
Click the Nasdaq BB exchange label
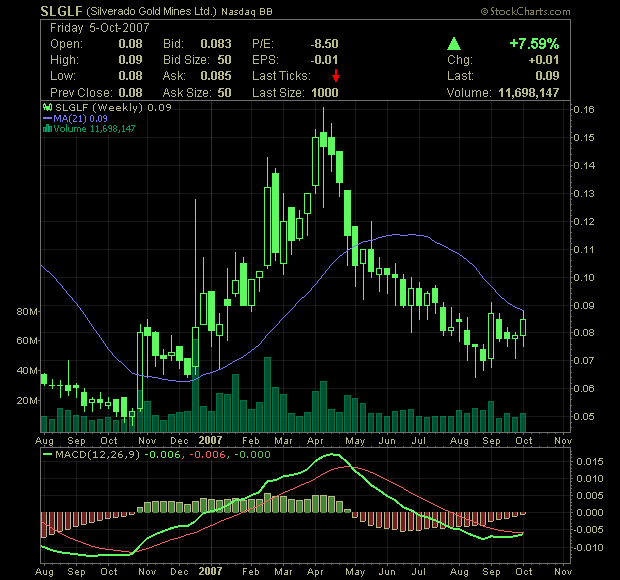coord(247,12)
